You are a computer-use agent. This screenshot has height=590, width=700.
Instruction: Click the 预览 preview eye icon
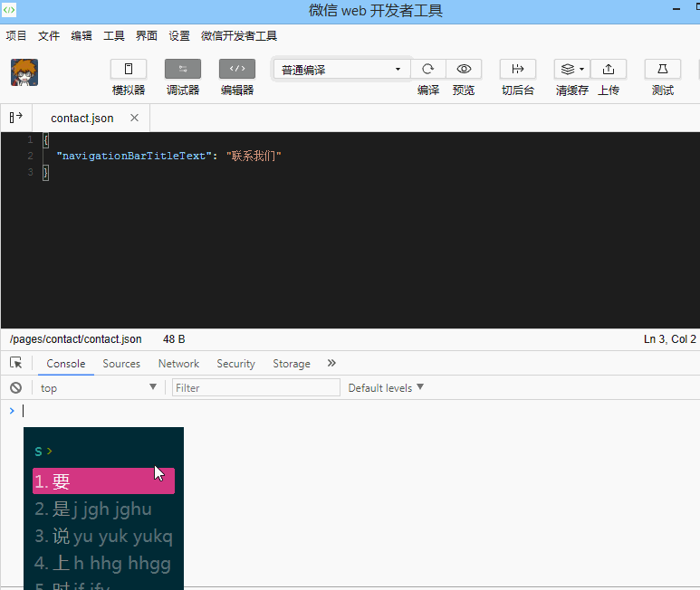tap(464, 69)
